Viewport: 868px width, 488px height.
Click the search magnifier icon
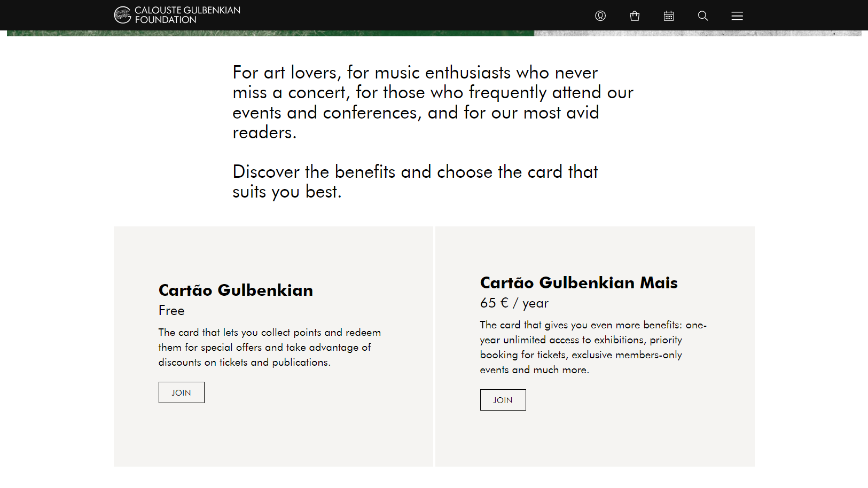pos(703,15)
